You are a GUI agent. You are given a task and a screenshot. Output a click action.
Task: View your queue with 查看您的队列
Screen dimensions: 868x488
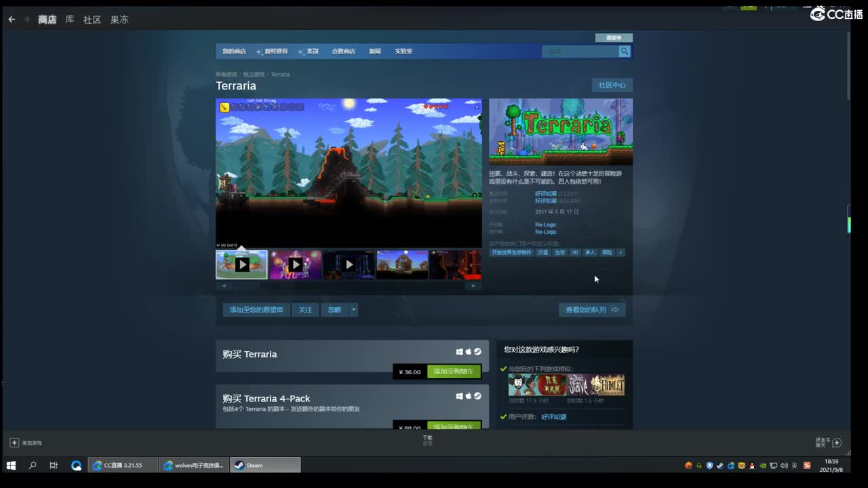[x=592, y=310]
